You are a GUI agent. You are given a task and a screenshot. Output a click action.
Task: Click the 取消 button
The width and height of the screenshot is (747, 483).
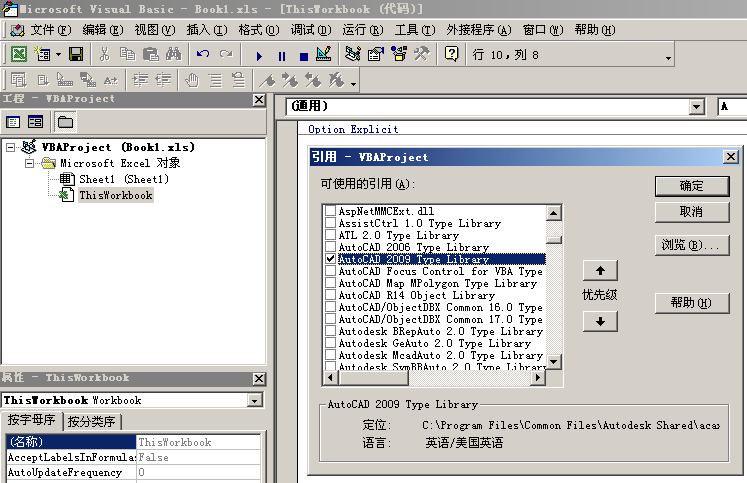pos(692,212)
